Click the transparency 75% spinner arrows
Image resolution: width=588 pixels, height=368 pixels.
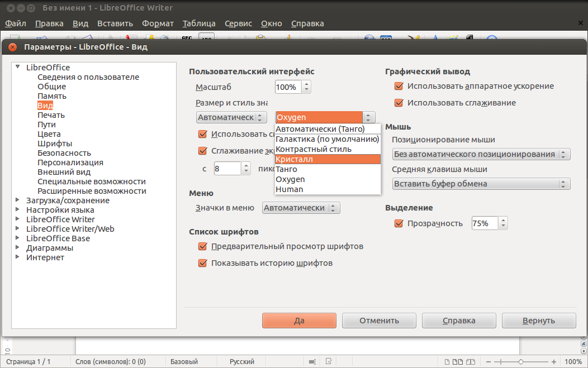(503, 223)
